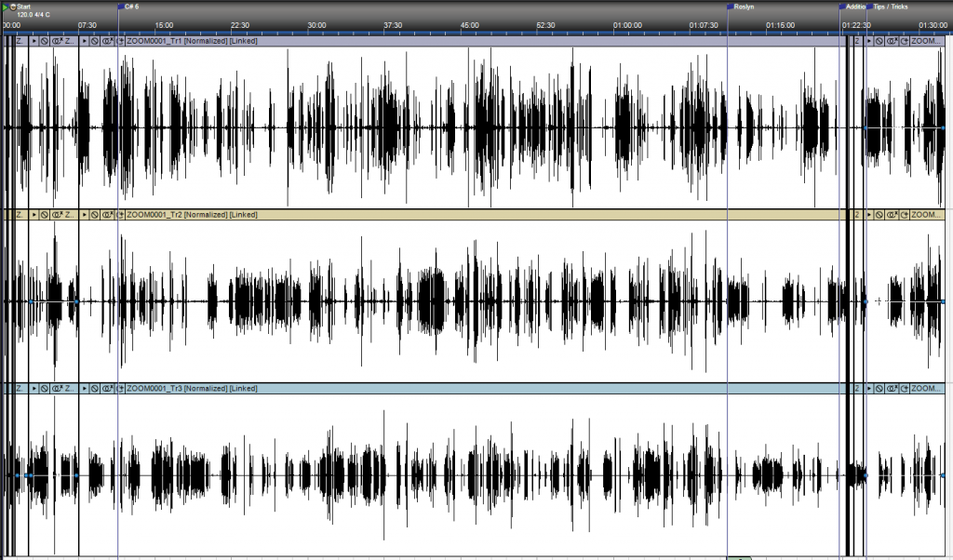Click linked-circles icon on ZOOM0001_Tr3 [Normalized] clip
Viewport: 953px width, 560px height.
pyautogui.click(x=108, y=388)
